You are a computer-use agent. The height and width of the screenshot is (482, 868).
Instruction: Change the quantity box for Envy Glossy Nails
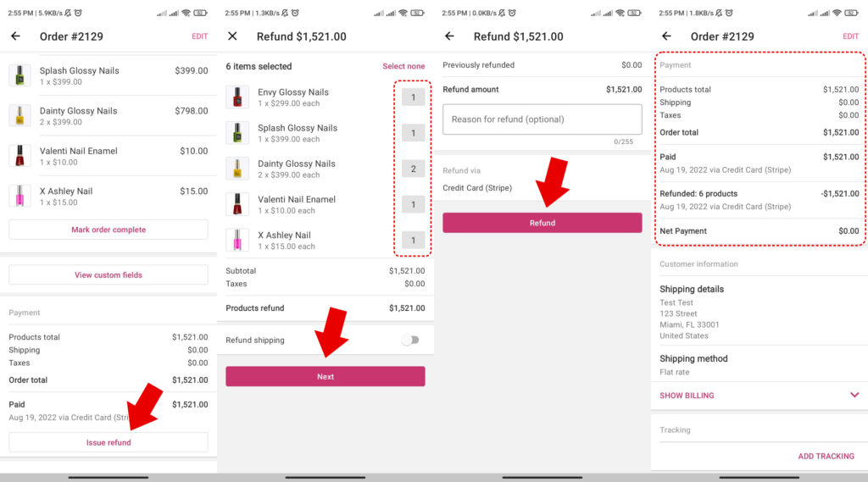[x=413, y=97]
